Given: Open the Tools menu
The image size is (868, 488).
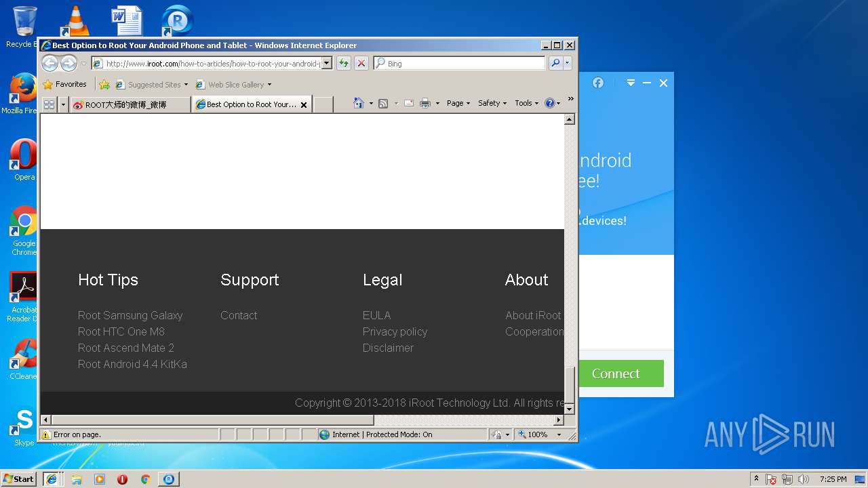Looking at the screenshot, I should (x=526, y=103).
